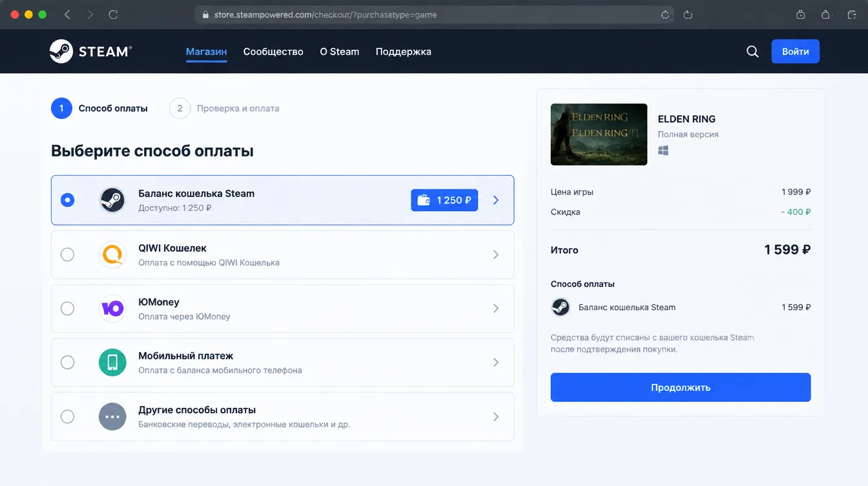Screen dimensions: 868x486
Task: Click the chevron on the Steam wallet row
Action: [496, 200]
